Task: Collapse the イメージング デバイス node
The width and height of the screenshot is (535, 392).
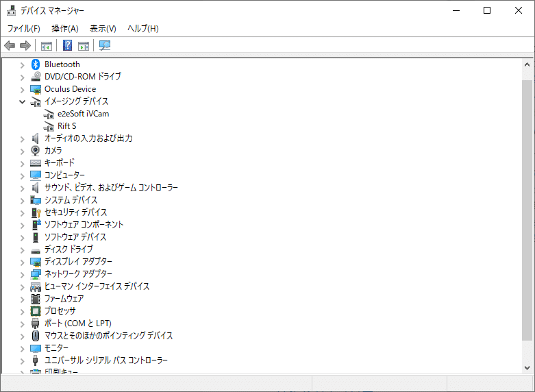Action: tap(22, 101)
